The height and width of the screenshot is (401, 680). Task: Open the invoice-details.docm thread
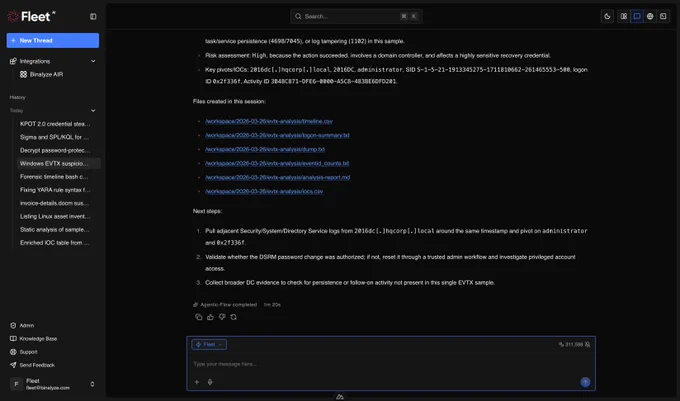(x=54, y=203)
